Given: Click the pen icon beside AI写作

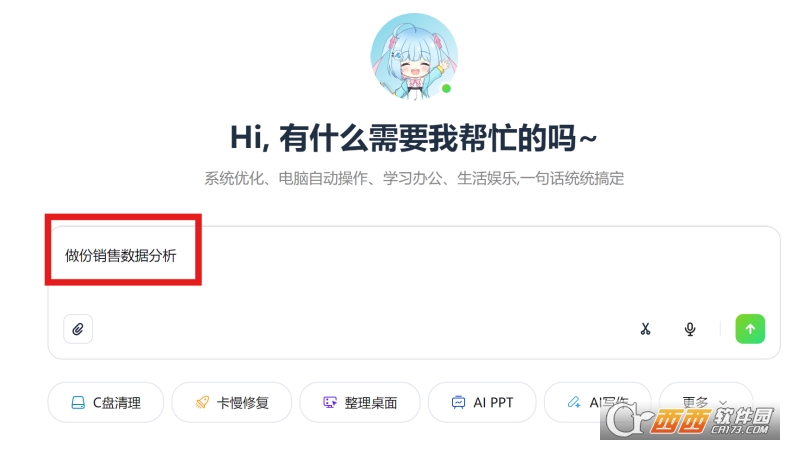Looking at the screenshot, I should [574, 403].
